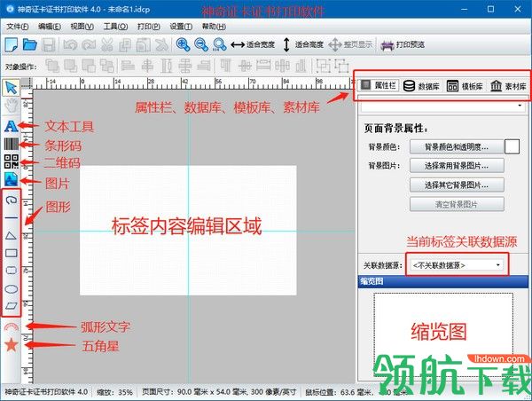
Task: Choose the barcode tool
Action: [x=12, y=144]
